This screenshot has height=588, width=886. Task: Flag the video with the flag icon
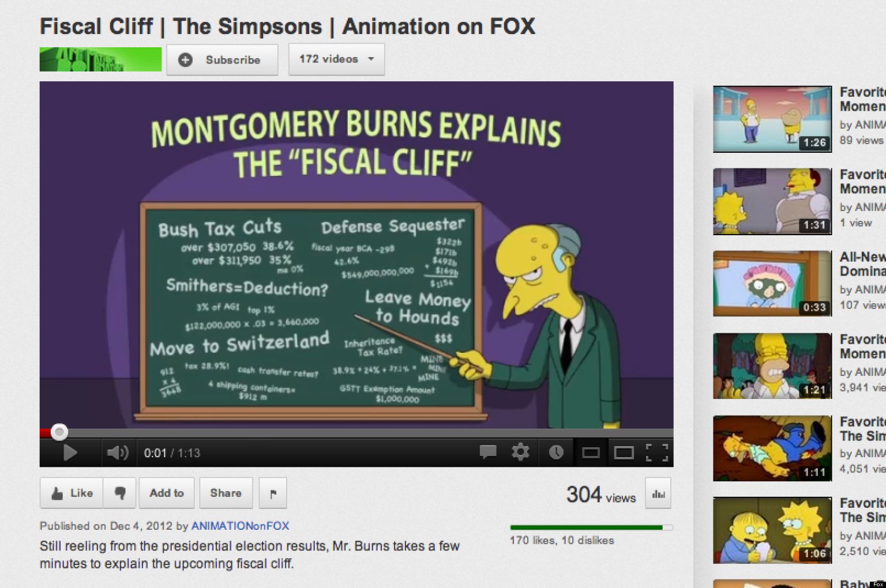click(x=273, y=493)
